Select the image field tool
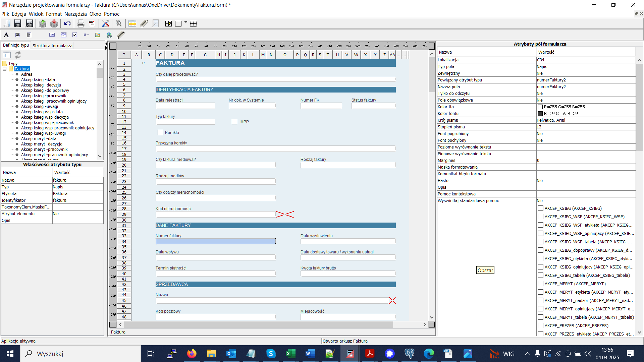This screenshot has width=644, height=362. coord(98,35)
